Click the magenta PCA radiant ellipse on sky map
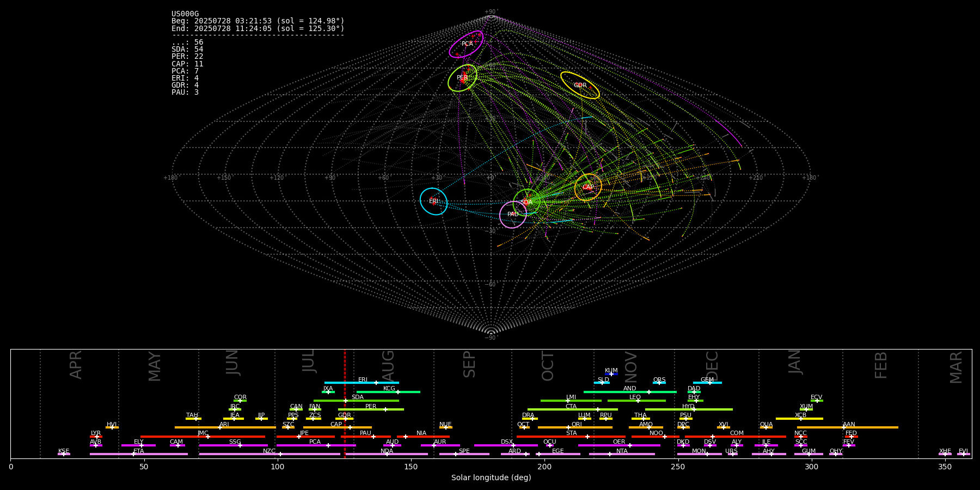Image resolution: width=980 pixels, height=490 pixels. click(x=466, y=44)
